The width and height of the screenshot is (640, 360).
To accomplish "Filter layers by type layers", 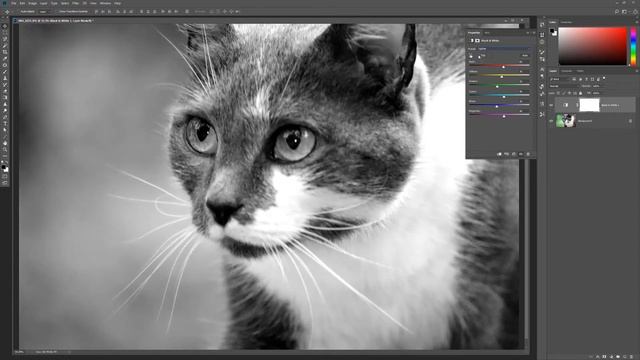I will point(587,79).
